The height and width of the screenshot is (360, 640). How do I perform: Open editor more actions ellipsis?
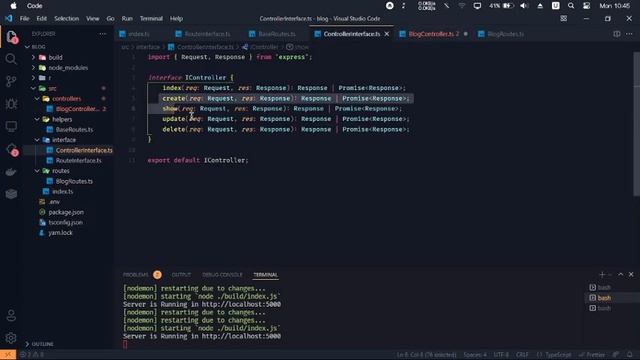click(629, 34)
